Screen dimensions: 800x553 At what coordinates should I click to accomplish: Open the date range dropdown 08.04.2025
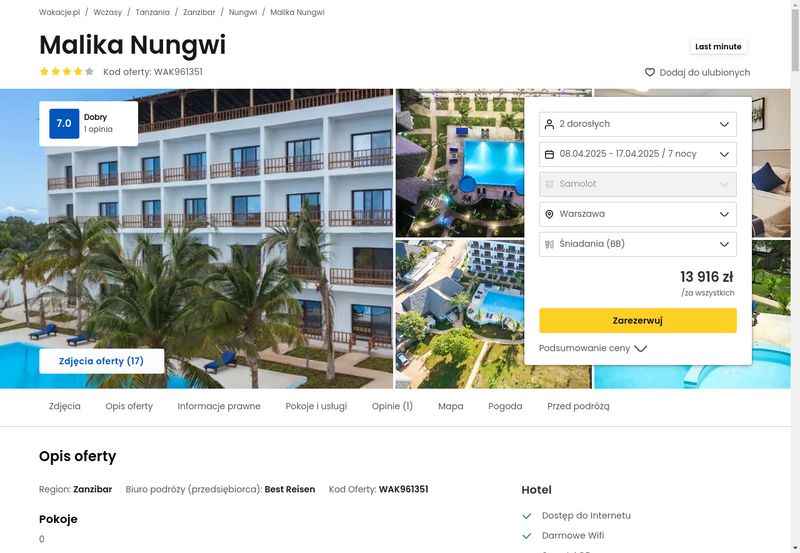click(x=638, y=154)
